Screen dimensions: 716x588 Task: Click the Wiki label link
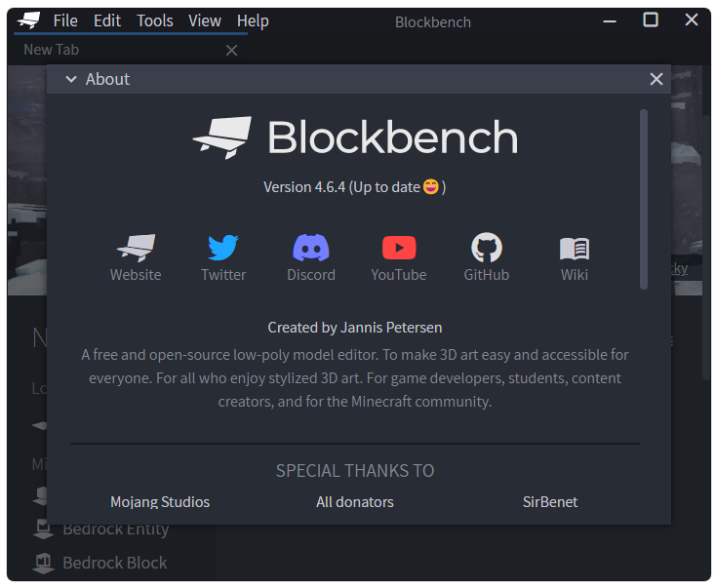tap(575, 275)
